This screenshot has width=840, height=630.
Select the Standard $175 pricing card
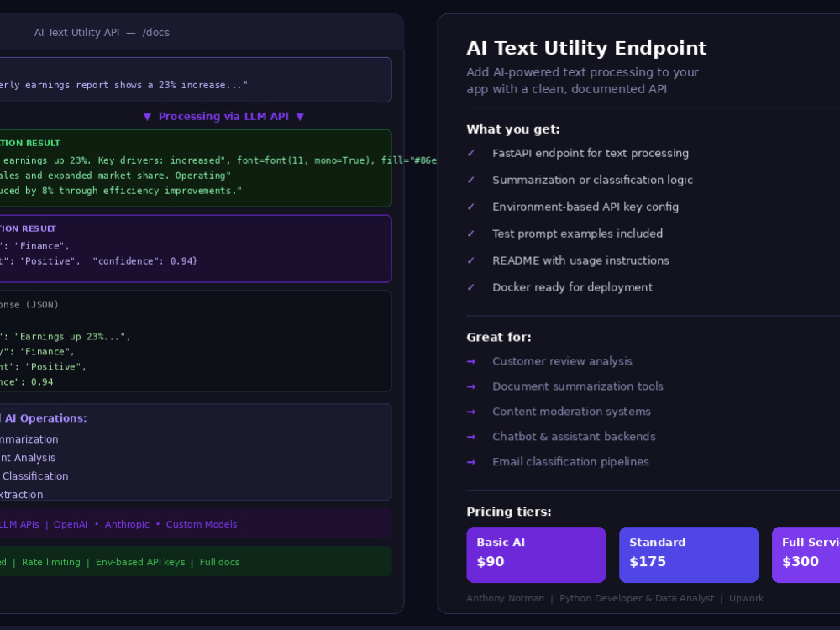[689, 554]
